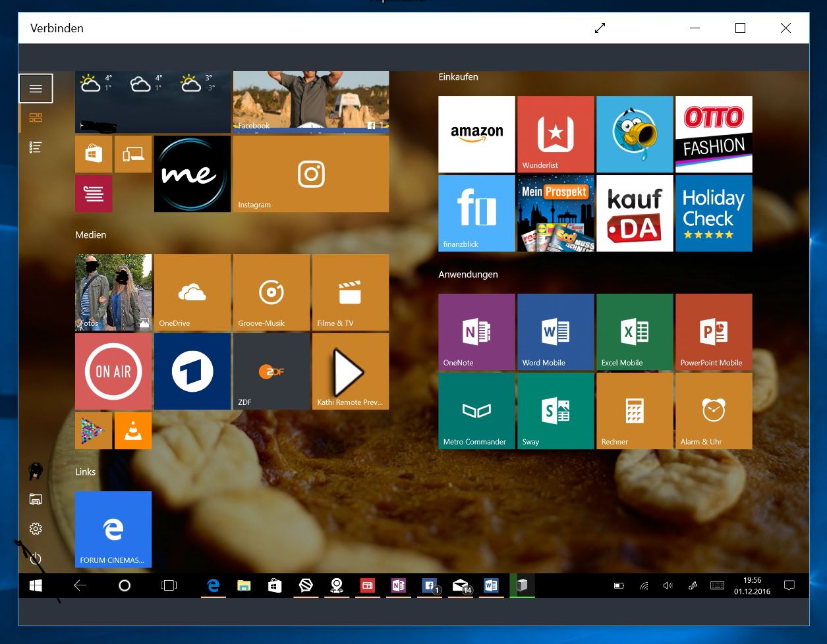Open Cortana search circle

pyautogui.click(x=125, y=585)
